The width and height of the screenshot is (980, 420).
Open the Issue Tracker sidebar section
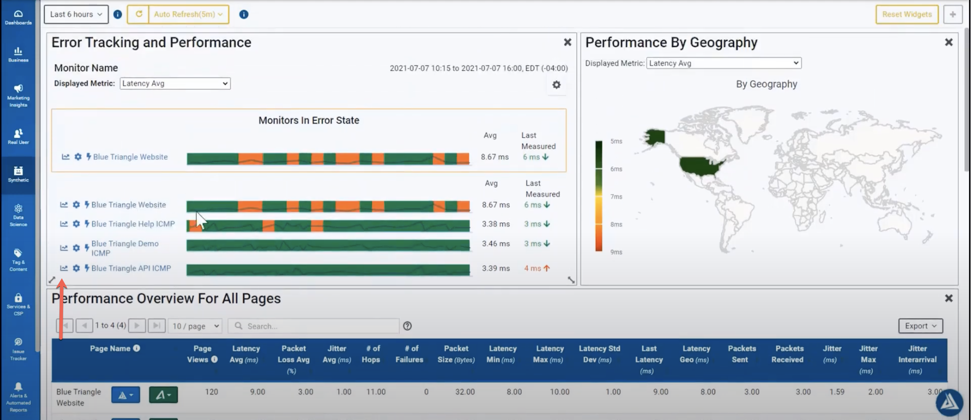(18, 349)
